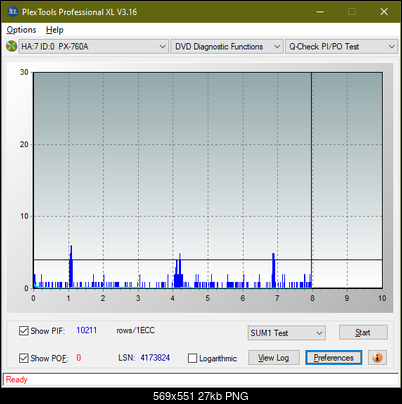Click the POF value 0

point(79,358)
